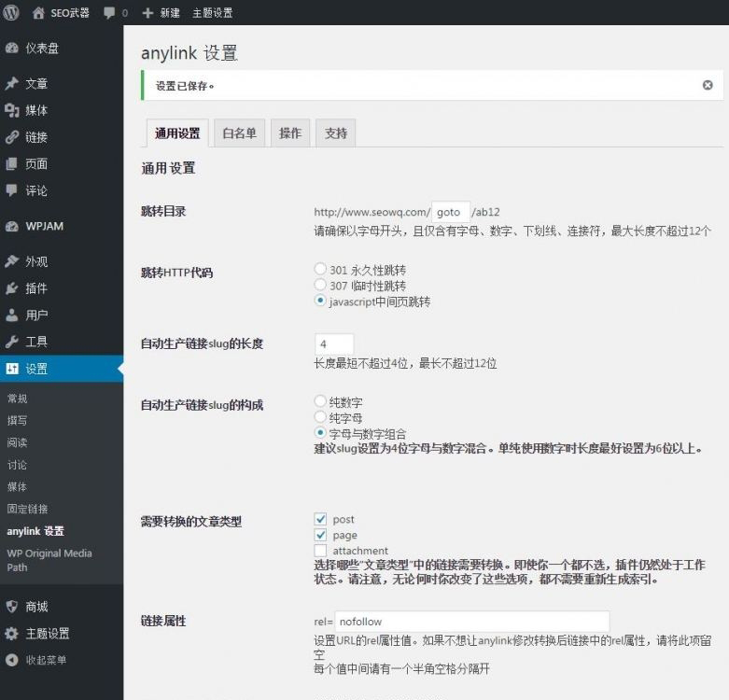This screenshot has height=700, width=729.
Task: Focus the goto redirect directory field
Action: pos(451,212)
